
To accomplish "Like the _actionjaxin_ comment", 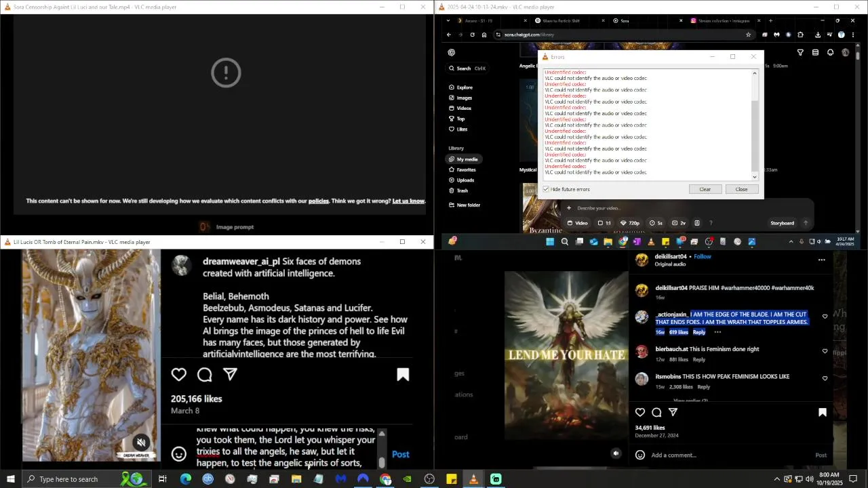I will [825, 317].
